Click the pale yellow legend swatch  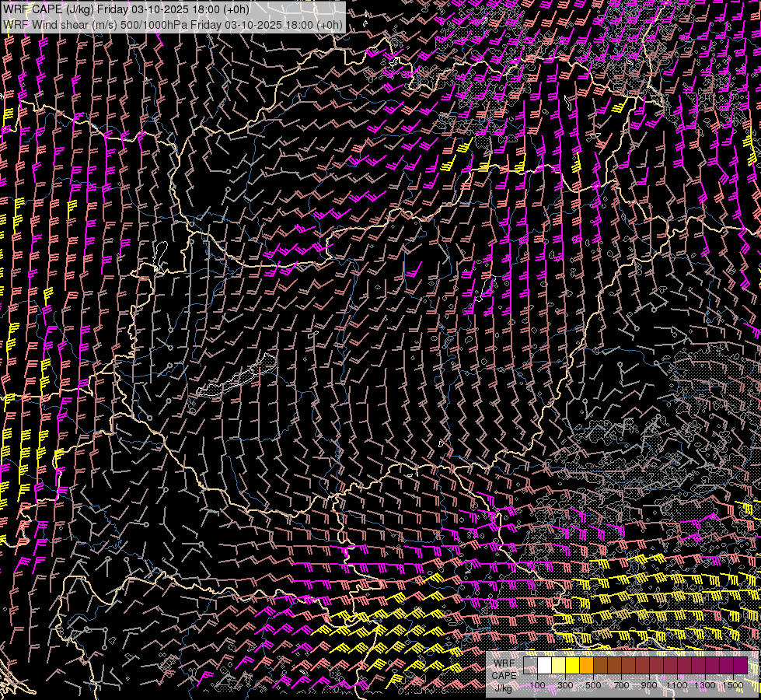pyautogui.click(x=558, y=665)
